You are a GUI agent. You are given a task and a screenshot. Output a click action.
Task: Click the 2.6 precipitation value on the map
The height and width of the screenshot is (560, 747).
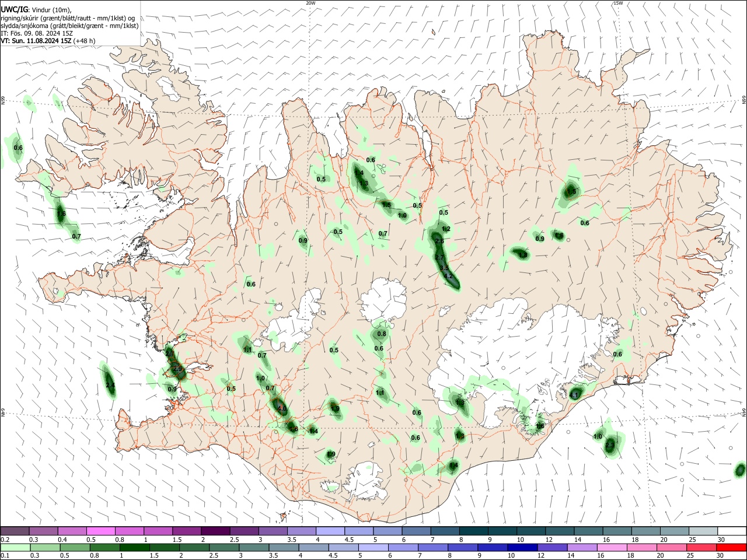(439, 241)
